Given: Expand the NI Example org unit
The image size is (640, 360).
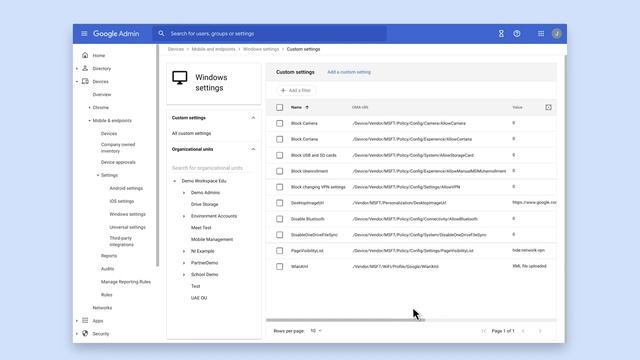Looking at the screenshot, I should point(184,251).
